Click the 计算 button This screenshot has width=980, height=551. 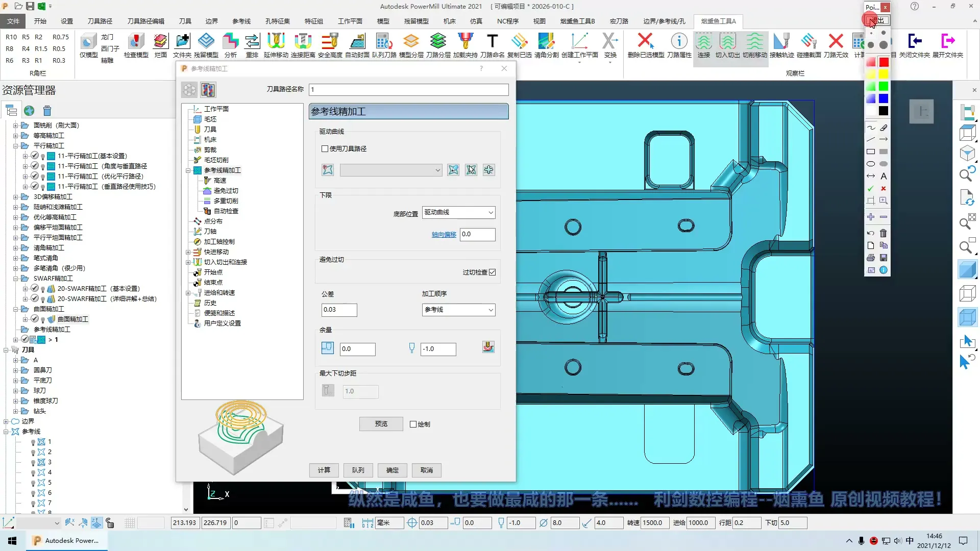[x=324, y=470]
